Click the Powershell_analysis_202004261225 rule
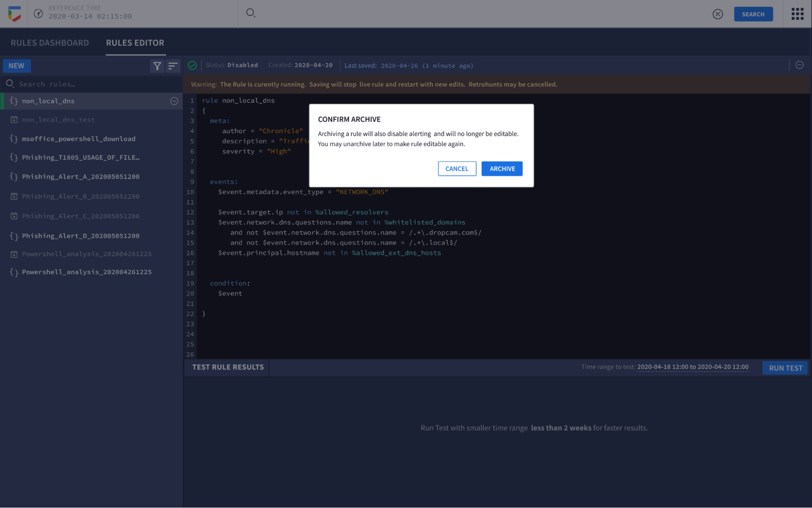 [86, 271]
